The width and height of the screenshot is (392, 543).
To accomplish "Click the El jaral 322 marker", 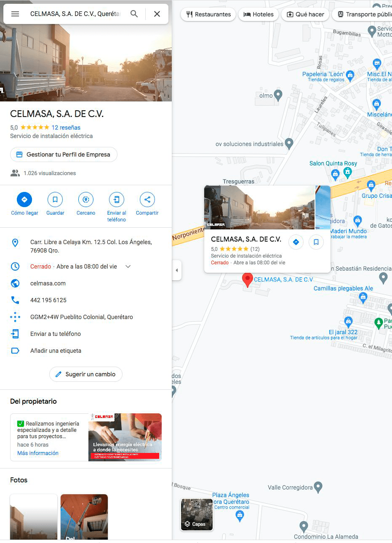I will (348, 322).
